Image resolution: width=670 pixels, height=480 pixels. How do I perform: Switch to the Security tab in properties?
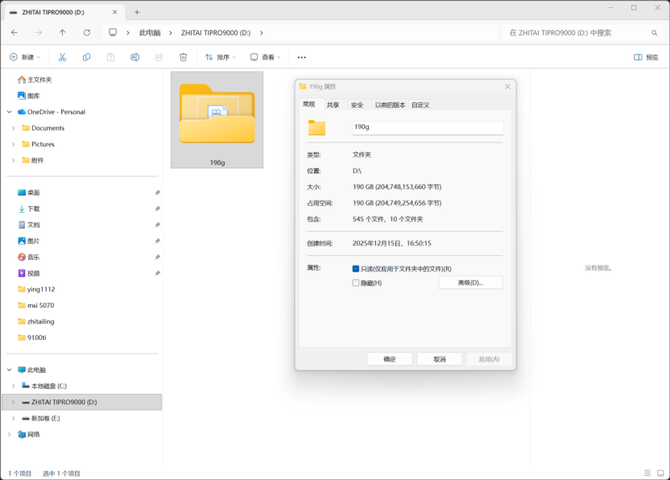click(x=357, y=105)
